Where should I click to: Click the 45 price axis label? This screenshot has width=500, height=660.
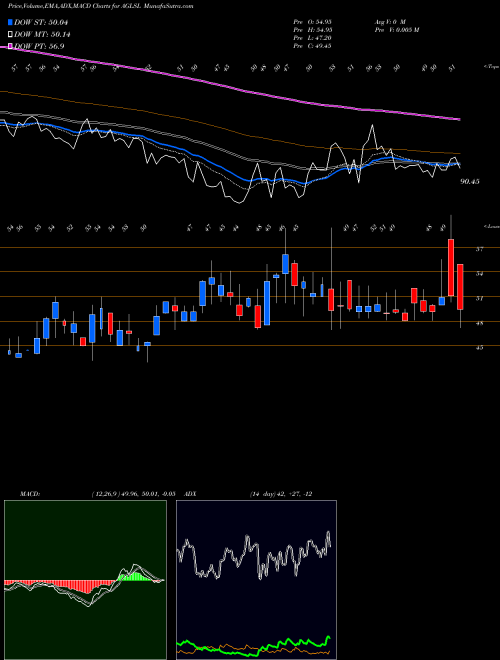point(479,348)
